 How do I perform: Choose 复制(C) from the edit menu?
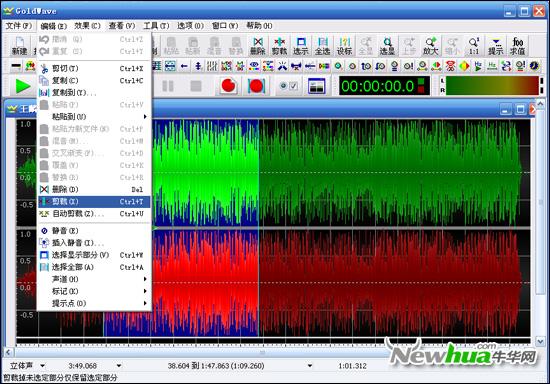point(94,81)
